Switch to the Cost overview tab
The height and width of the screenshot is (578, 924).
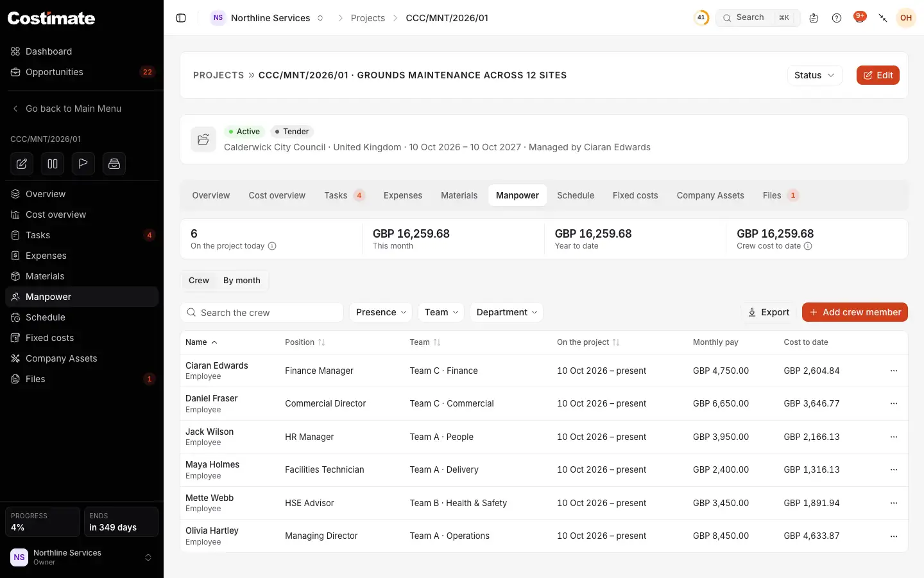[x=277, y=195]
